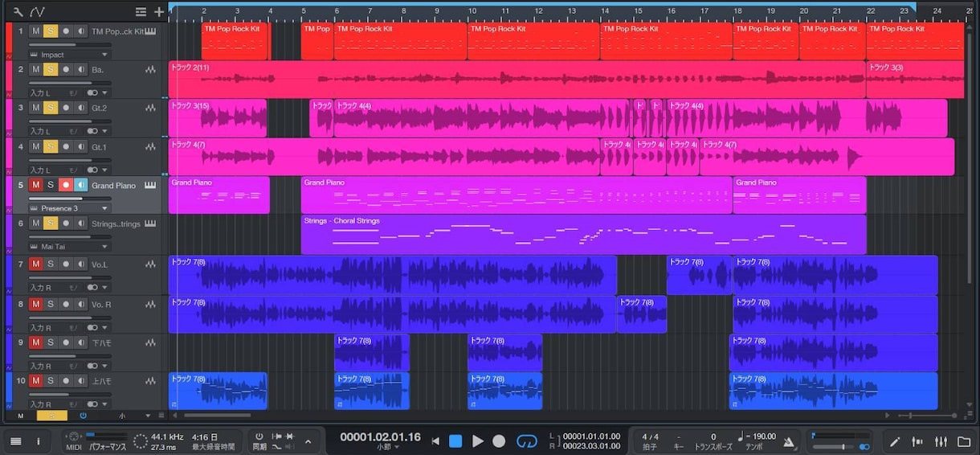
Task: Open the wrench track options icon
Action: coord(18,11)
